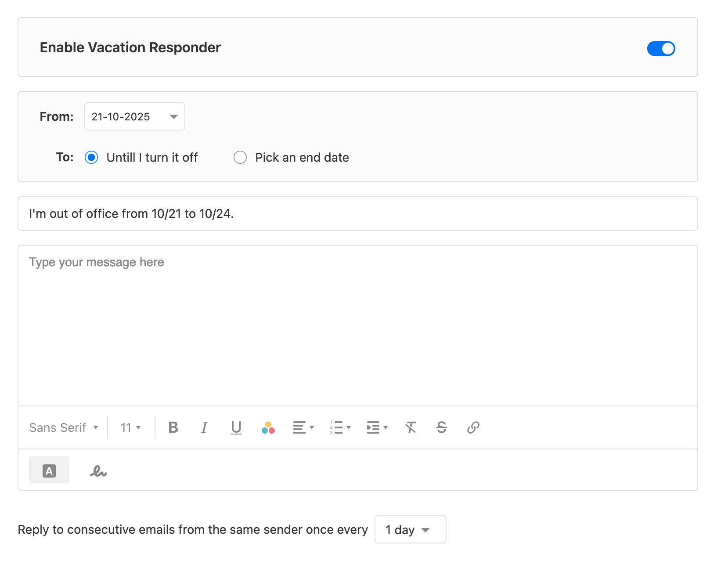
Task: Remove text formatting
Action: coord(411,427)
